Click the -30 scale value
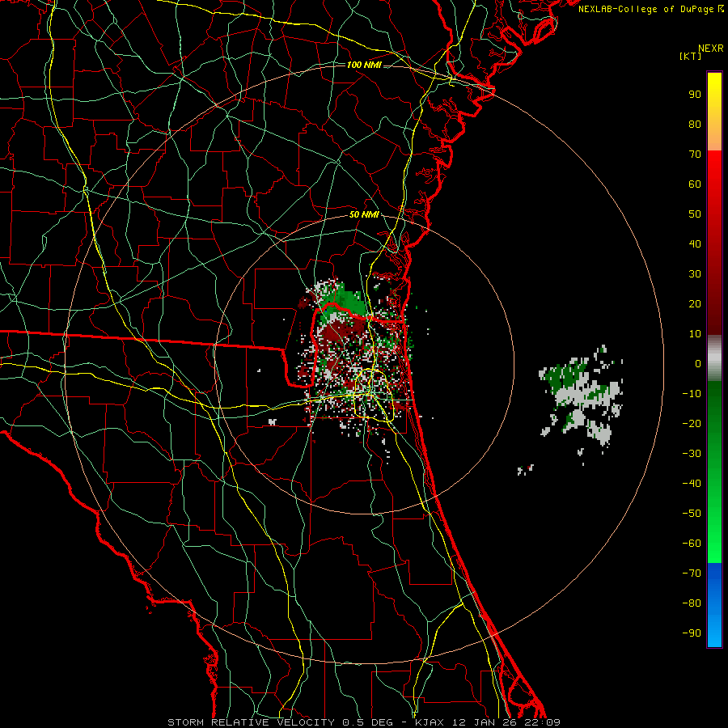 point(692,454)
